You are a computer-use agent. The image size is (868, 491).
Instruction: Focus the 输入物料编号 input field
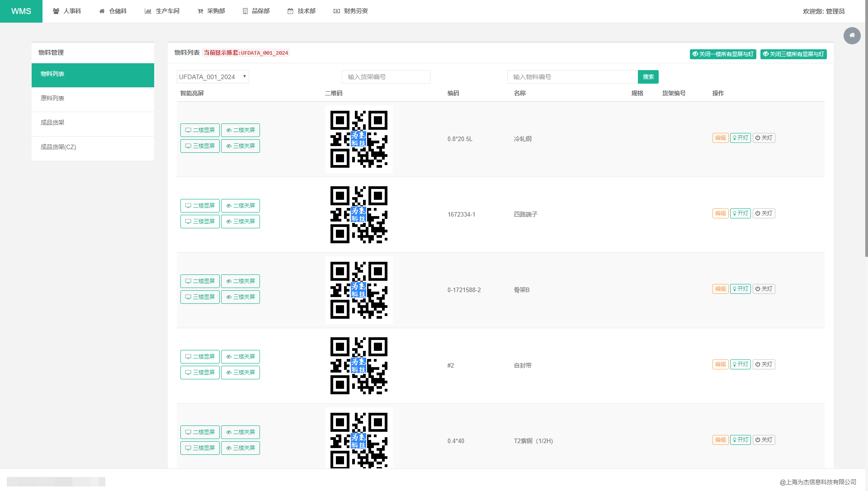tap(572, 77)
